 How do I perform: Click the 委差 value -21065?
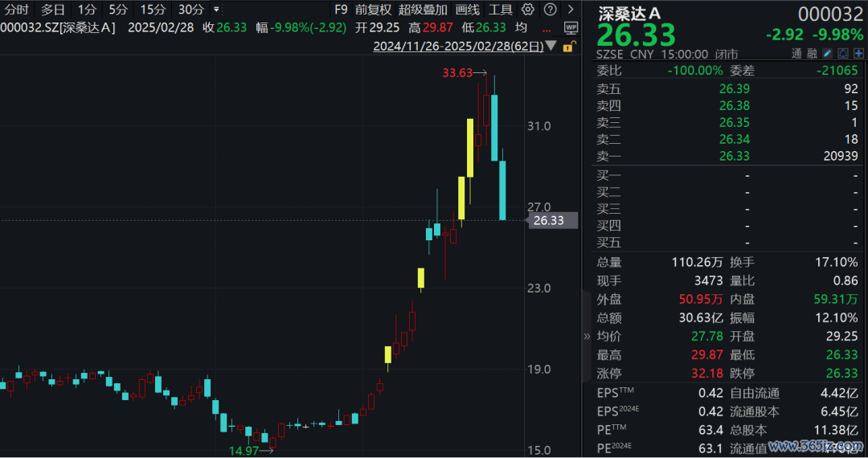click(x=837, y=71)
